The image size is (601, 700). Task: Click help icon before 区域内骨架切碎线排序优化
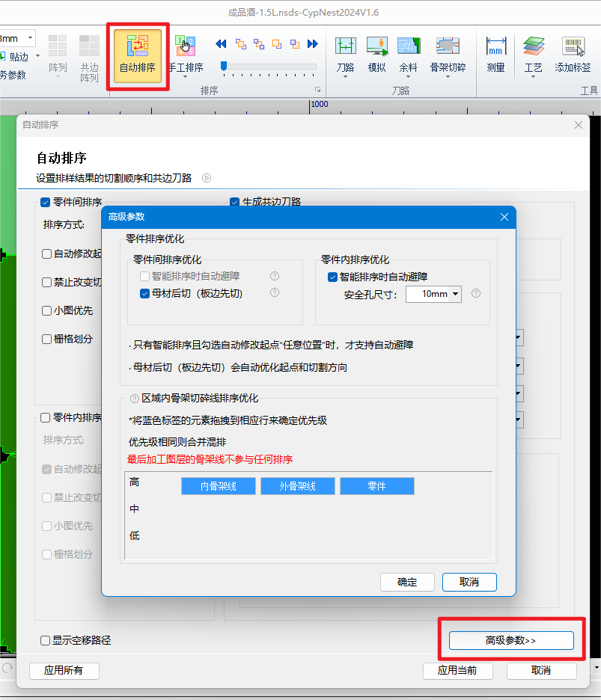[x=134, y=398]
